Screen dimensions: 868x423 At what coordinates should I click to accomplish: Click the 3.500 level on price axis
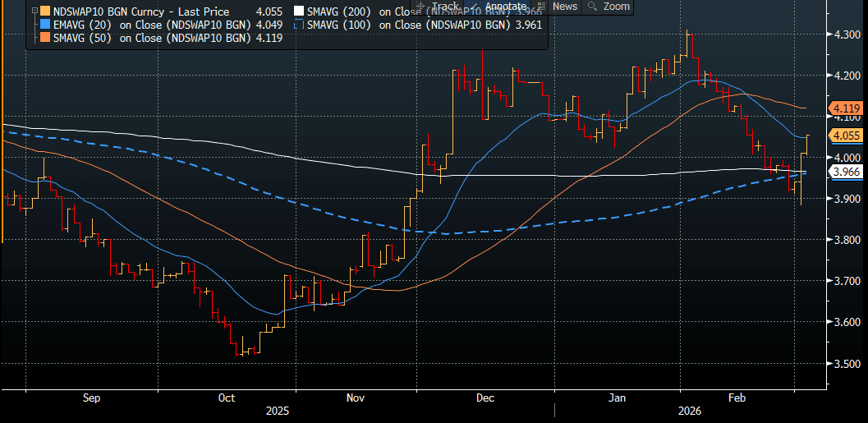(x=845, y=364)
